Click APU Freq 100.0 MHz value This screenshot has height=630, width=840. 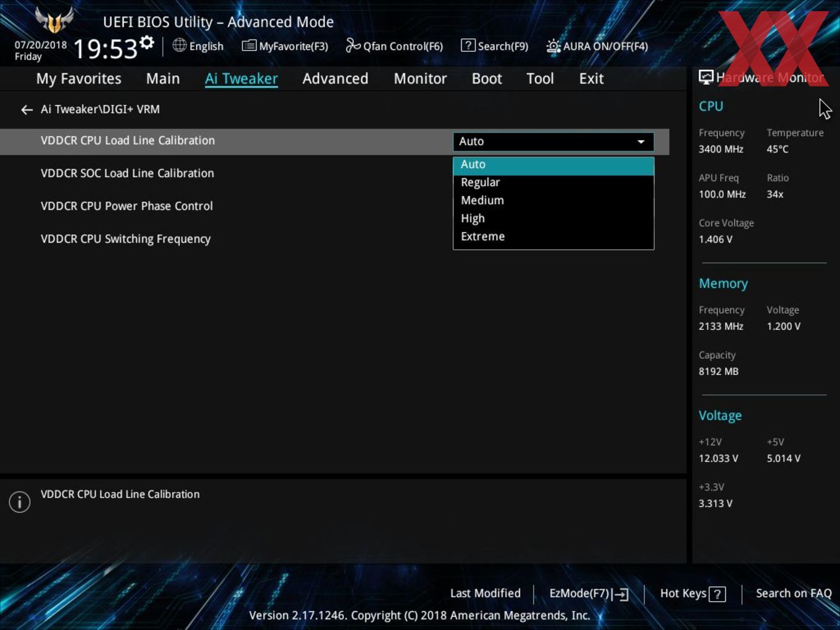722,195
